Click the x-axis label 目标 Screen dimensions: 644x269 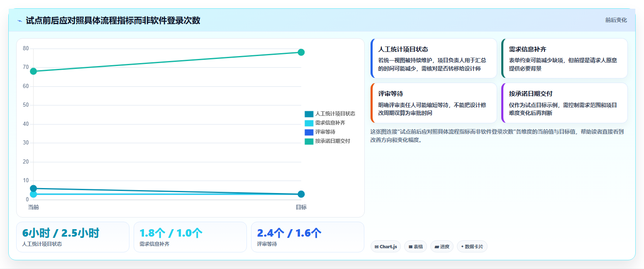point(301,207)
